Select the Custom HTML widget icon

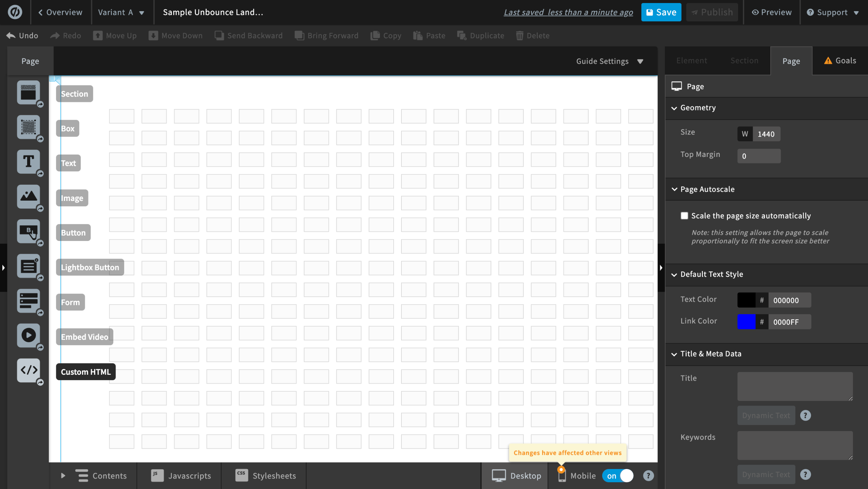tap(28, 370)
